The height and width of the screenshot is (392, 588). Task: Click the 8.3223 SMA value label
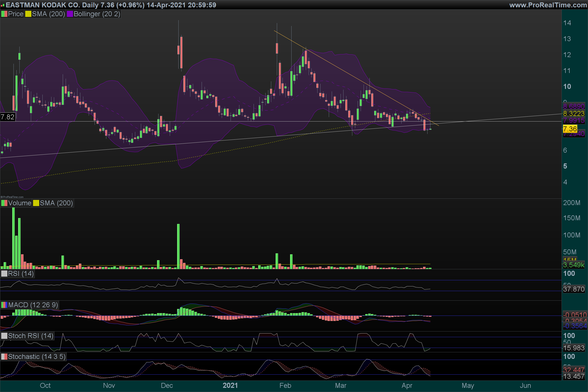click(x=574, y=113)
